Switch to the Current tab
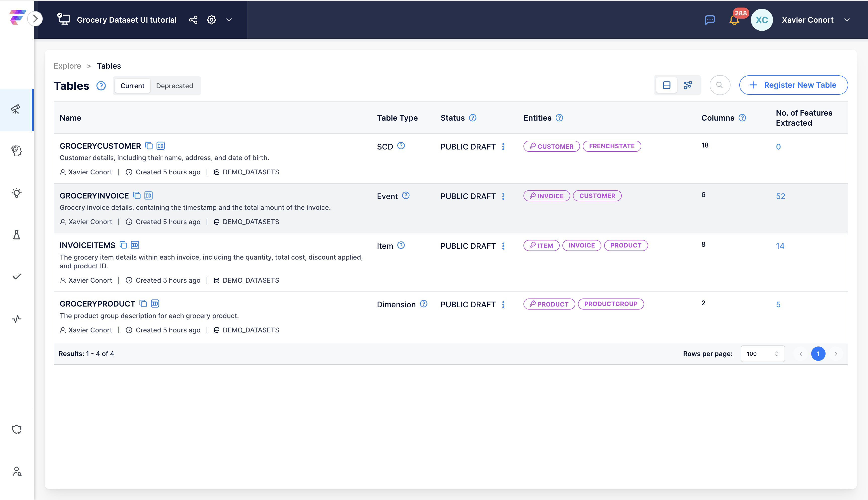The height and width of the screenshot is (500, 868). [132, 86]
